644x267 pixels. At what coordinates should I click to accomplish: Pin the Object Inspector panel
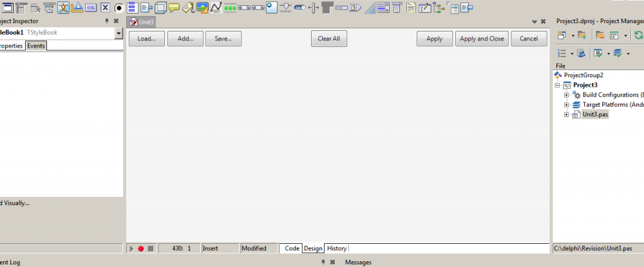click(107, 21)
